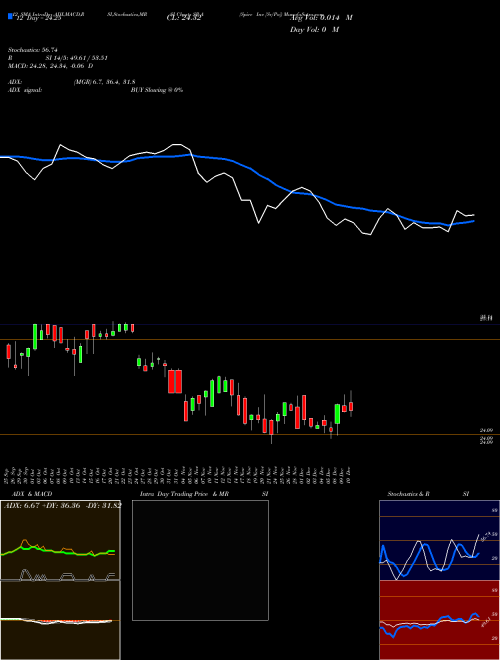Screen dimensions: 500x660
Task: Click the last red candlestick on the chart
Action: pyautogui.click(x=351, y=406)
